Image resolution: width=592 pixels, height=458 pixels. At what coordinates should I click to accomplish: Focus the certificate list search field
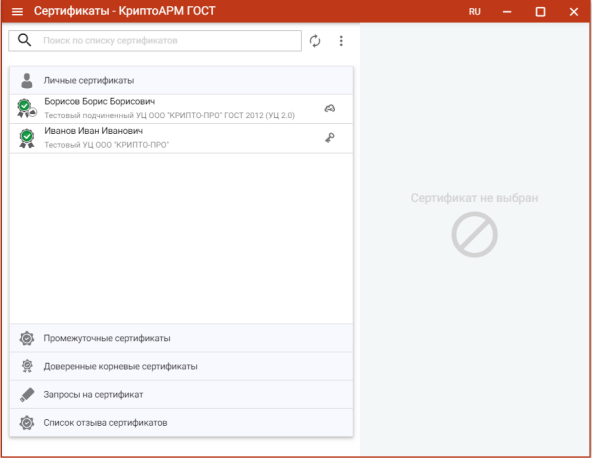[x=155, y=40]
